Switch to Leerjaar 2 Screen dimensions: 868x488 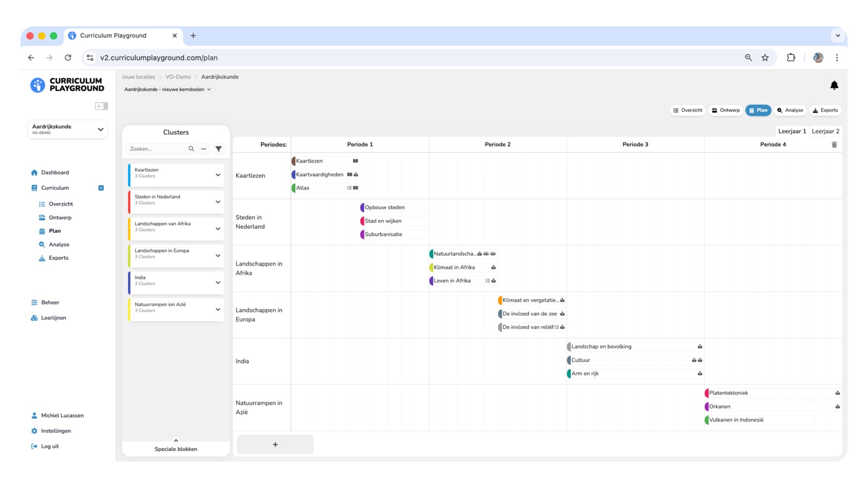click(825, 131)
